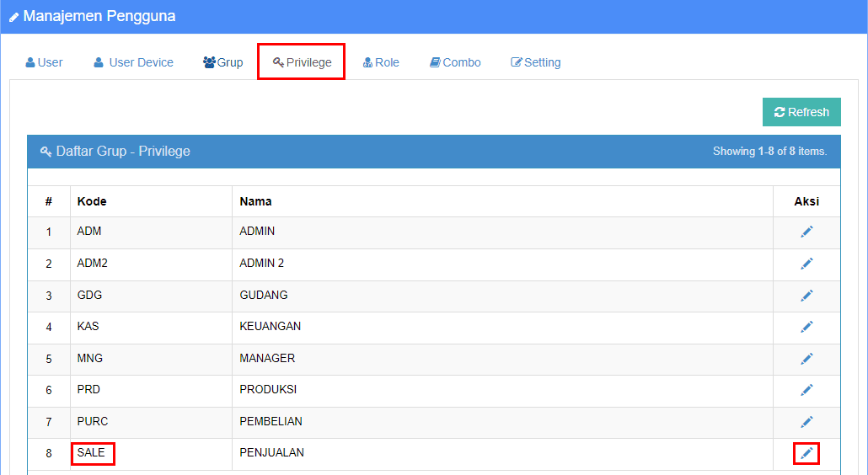The height and width of the screenshot is (475, 868).
Task: Edit the ADMIN privilege with the pencil icon
Action: click(x=806, y=232)
